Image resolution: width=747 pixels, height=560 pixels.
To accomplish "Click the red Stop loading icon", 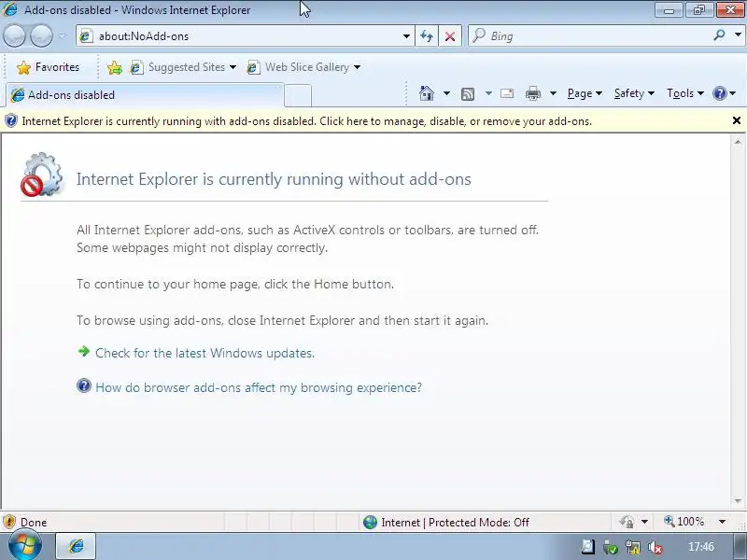I will (450, 36).
